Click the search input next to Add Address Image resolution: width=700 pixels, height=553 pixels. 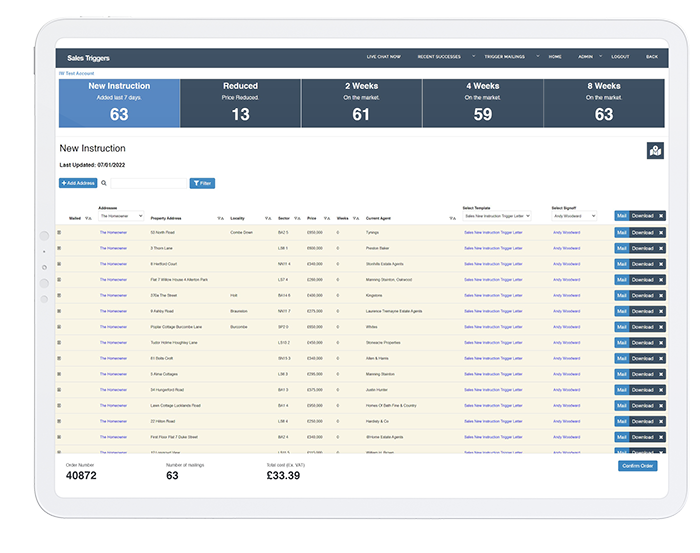tap(147, 183)
